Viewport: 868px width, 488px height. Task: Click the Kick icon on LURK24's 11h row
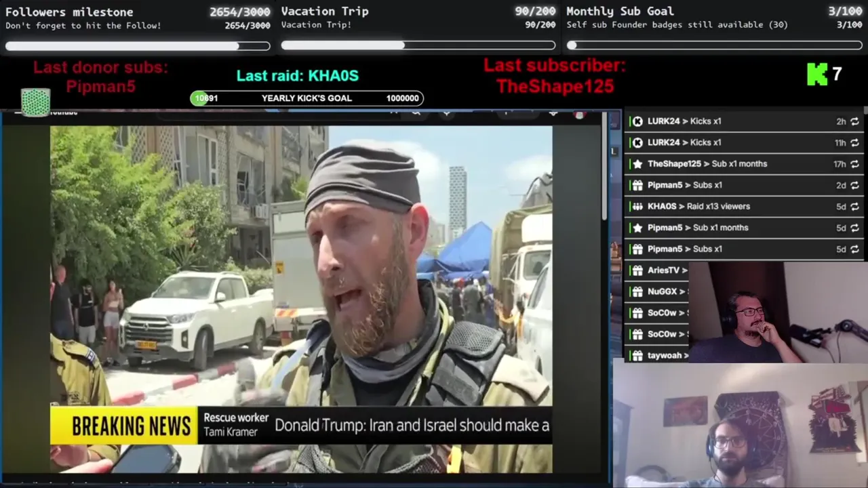(637, 142)
